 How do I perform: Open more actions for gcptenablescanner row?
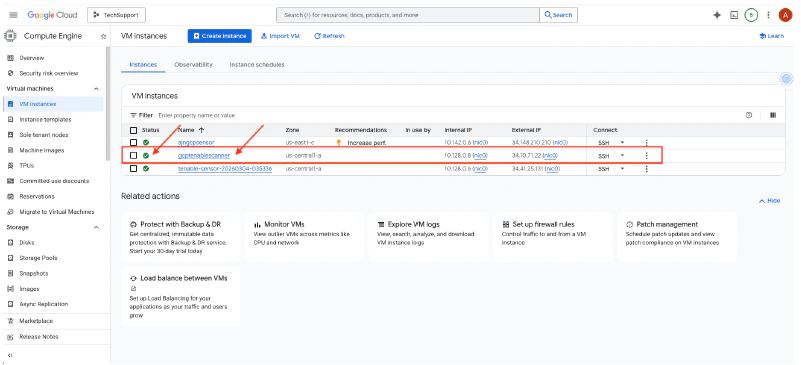pyautogui.click(x=646, y=155)
